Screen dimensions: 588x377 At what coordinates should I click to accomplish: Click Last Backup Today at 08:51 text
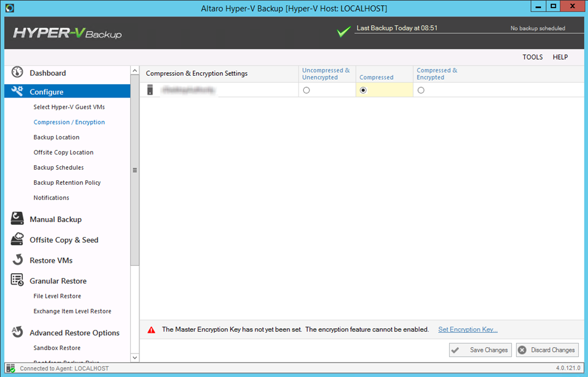(397, 28)
